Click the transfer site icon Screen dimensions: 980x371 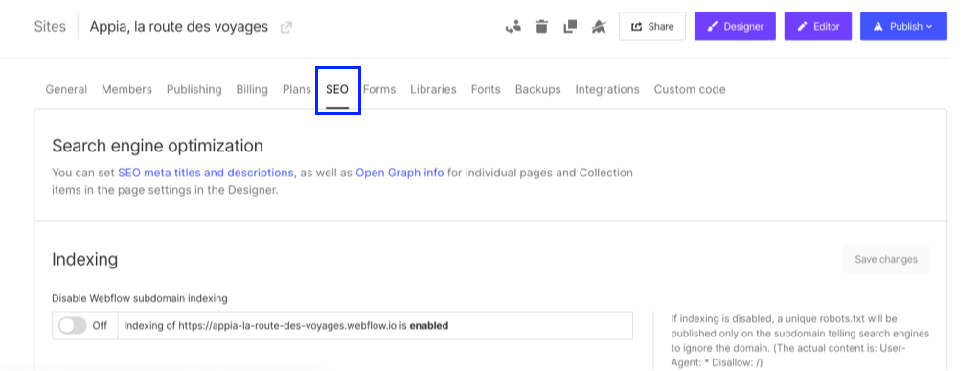[x=513, y=26]
